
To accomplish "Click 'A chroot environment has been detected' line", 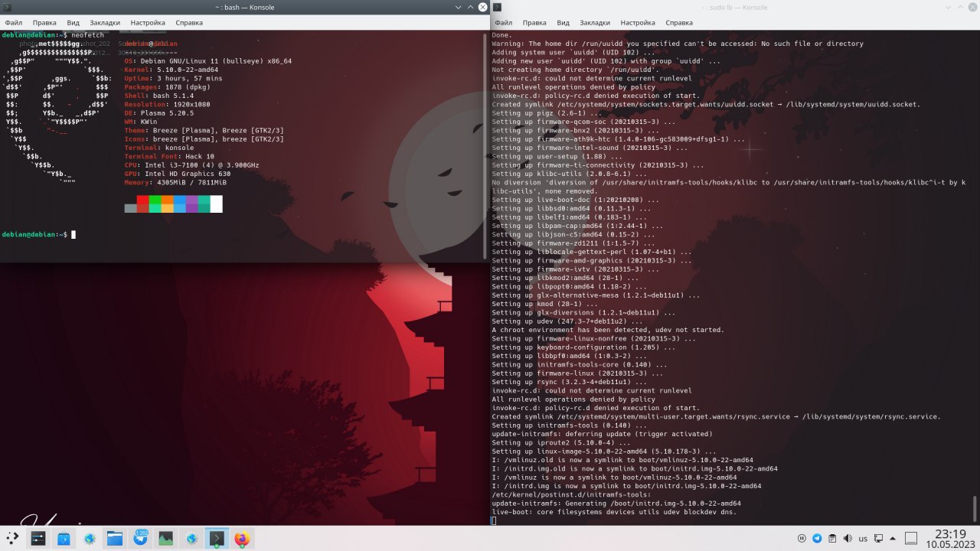I will pos(608,330).
